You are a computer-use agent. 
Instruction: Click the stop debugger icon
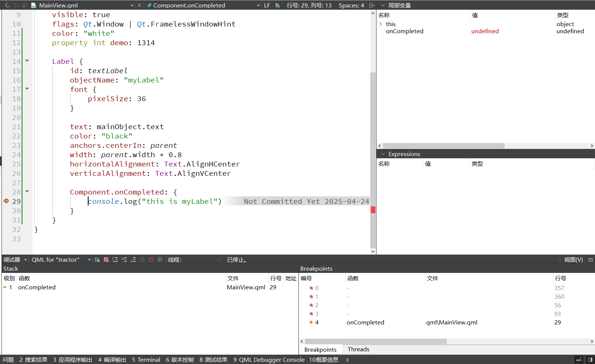pyautogui.click(x=106, y=260)
